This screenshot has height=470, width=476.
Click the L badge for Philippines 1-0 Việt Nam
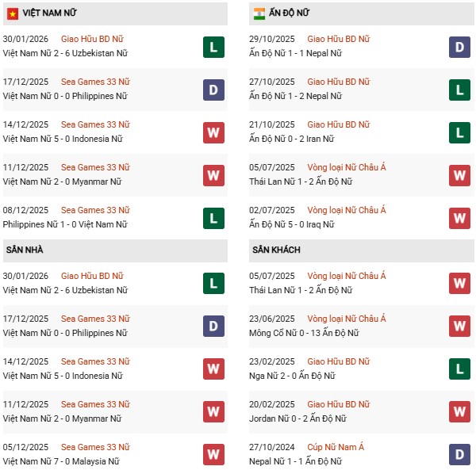(x=213, y=217)
